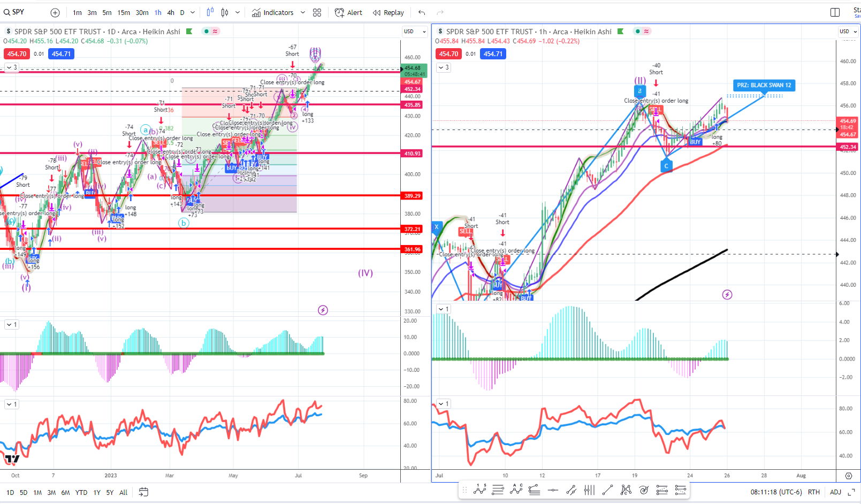Expand the chart style dropdown arrow
The image size is (861, 504).
[x=238, y=12]
